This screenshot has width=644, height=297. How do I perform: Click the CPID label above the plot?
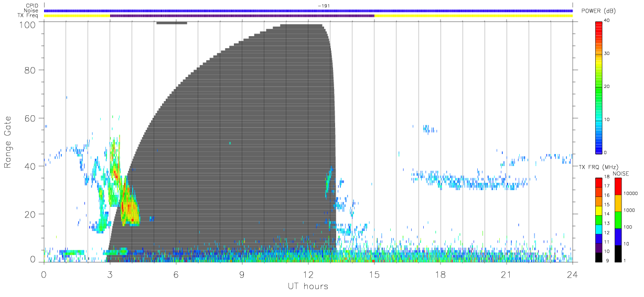click(32, 6)
